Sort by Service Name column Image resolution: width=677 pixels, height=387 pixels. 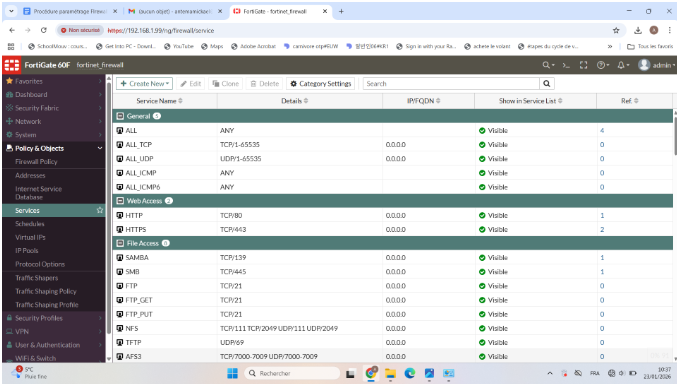[x=159, y=101]
